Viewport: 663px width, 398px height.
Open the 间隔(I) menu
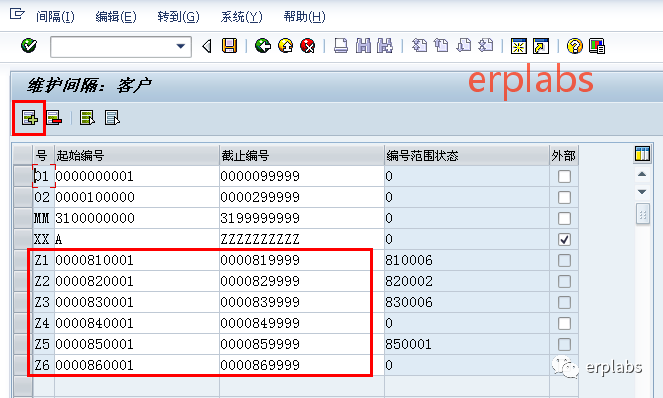[x=55, y=16]
